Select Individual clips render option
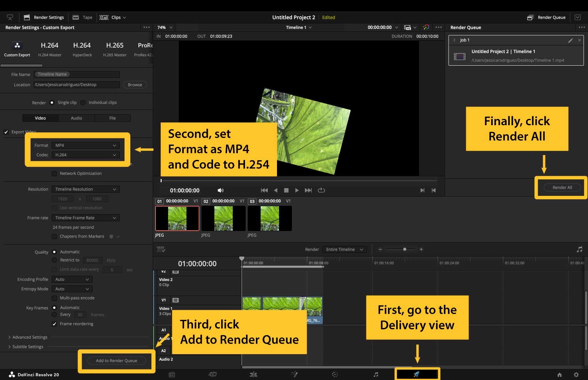Screen dimensions: 588x380 click(x=83, y=102)
